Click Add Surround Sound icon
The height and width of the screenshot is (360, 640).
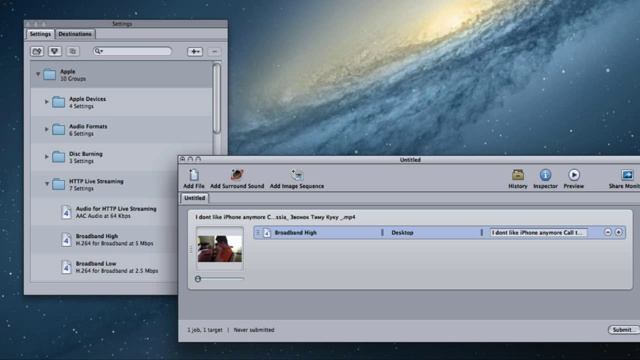[x=237, y=175]
